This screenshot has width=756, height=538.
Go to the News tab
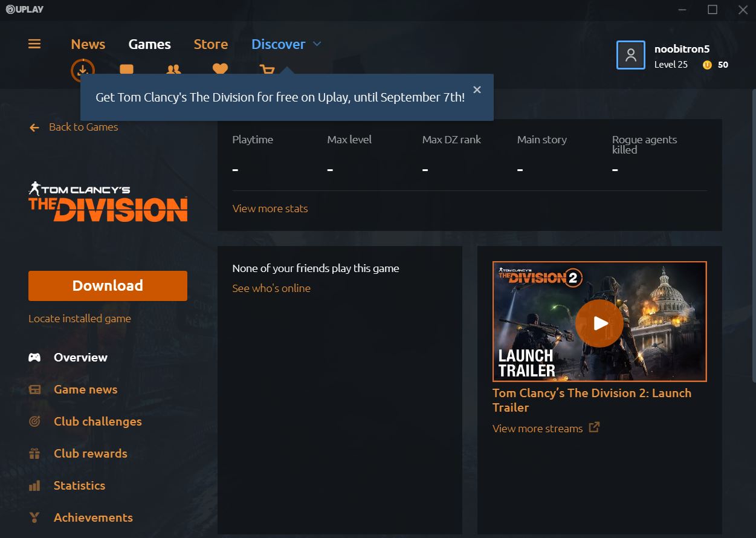pos(88,44)
